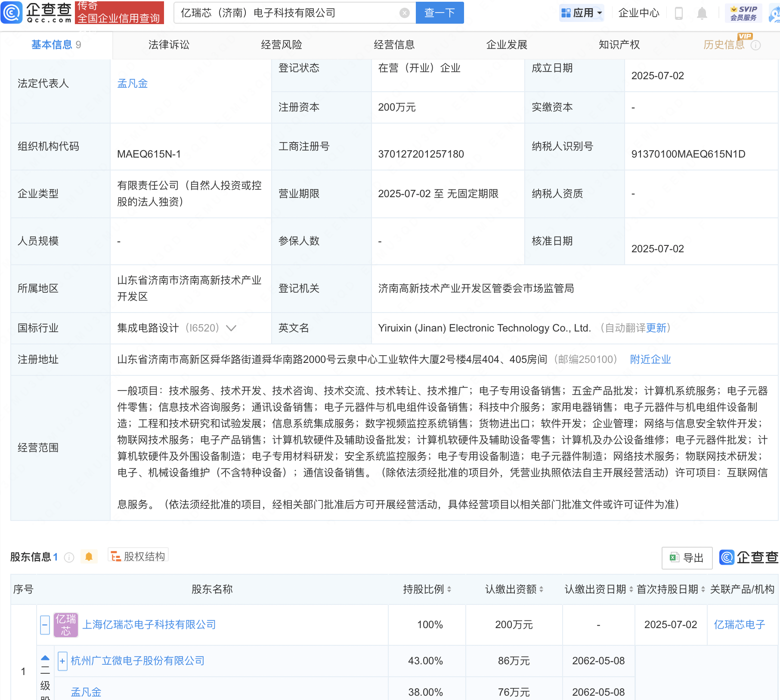Clear the search box with the X icon
Image resolution: width=780 pixels, height=700 pixels.
pos(404,13)
